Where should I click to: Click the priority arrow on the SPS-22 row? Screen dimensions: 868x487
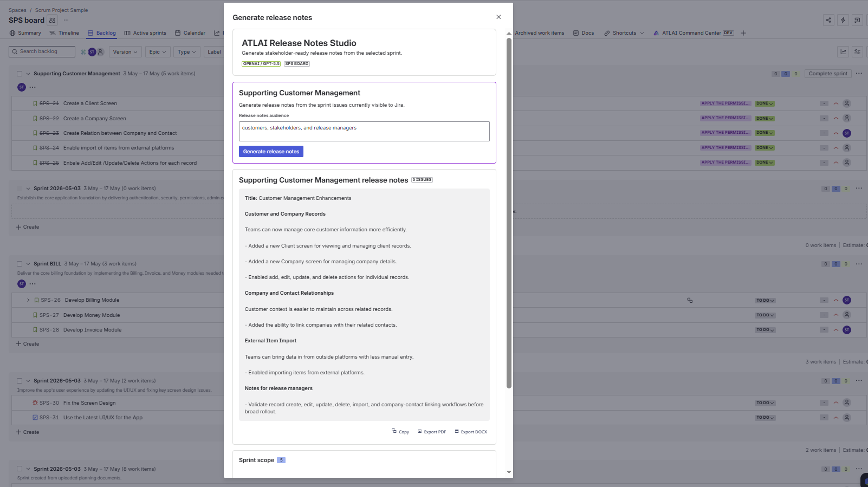pos(836,118)
